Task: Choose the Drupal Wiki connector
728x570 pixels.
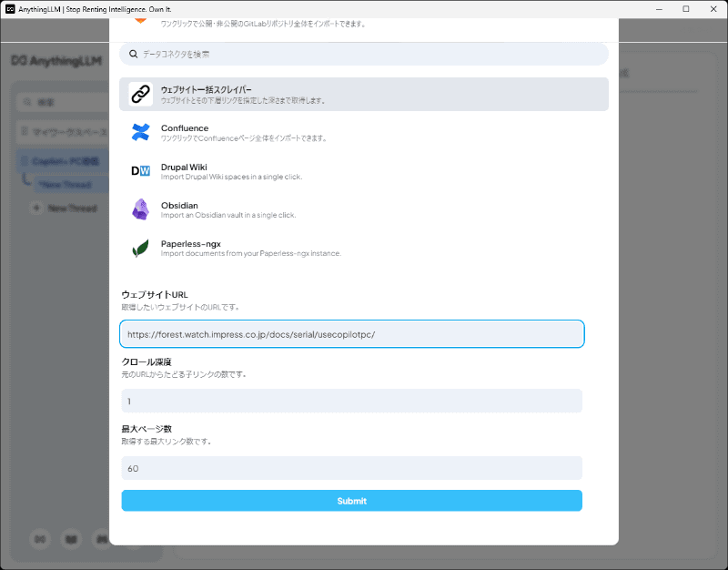Action: point(364,171)
